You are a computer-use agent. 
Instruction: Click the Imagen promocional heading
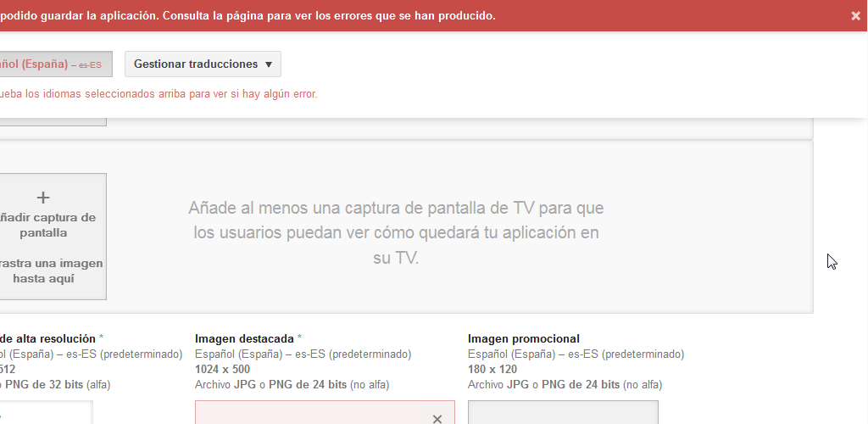click(523, 338)
